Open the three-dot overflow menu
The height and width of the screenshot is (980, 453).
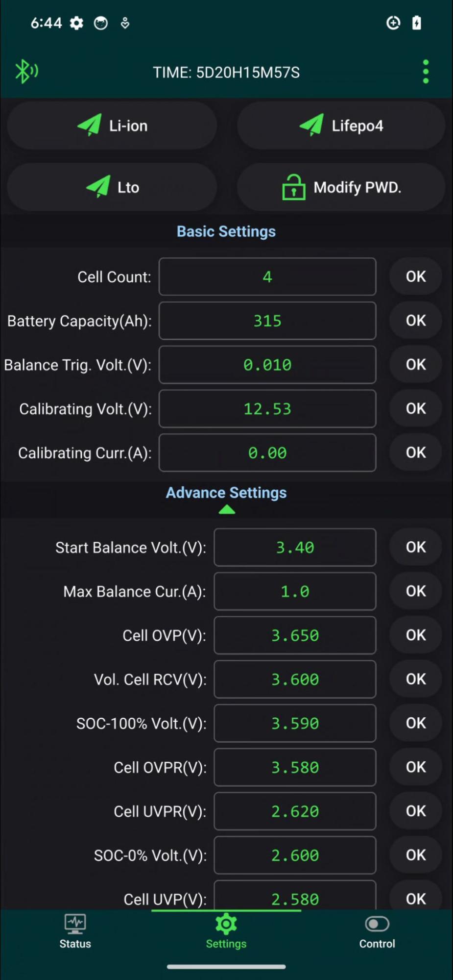click(426, 72)
